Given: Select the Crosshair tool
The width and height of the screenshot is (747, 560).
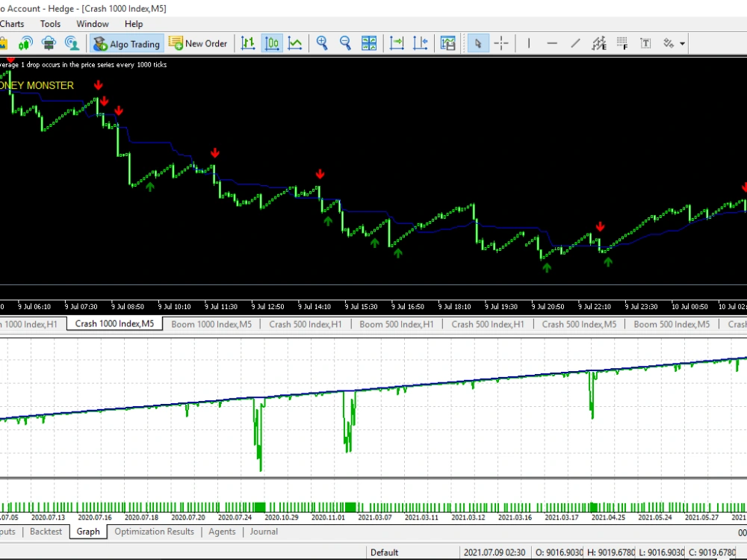Looking at the screenshot, I should [500, 43].
